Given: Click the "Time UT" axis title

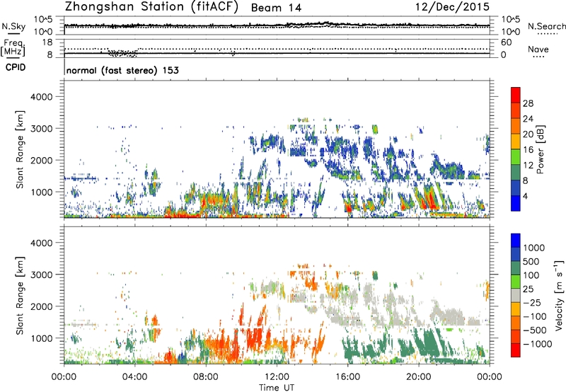Looking at the screenshot, I should pyautogui.click(x=277, y=388).
